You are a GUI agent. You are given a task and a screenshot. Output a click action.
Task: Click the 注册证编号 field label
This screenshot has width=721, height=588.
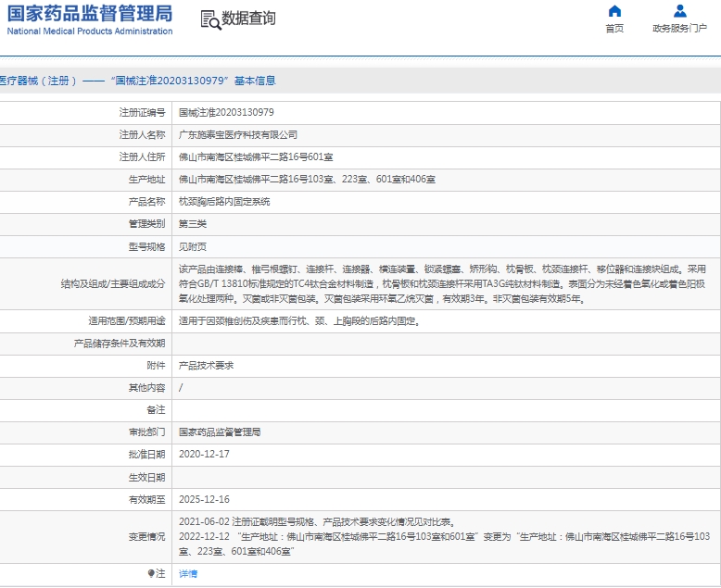coord(142,113)
